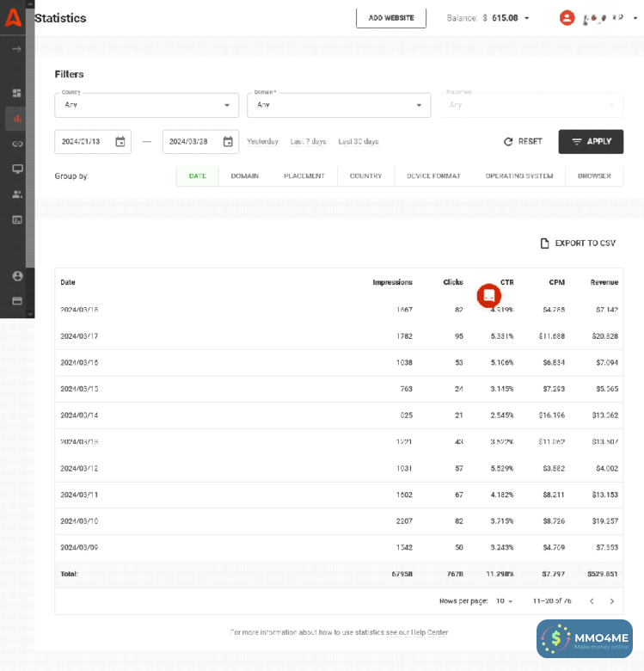
Task: Sort by the Impressions column header
Action: click(x=392, y=282)
